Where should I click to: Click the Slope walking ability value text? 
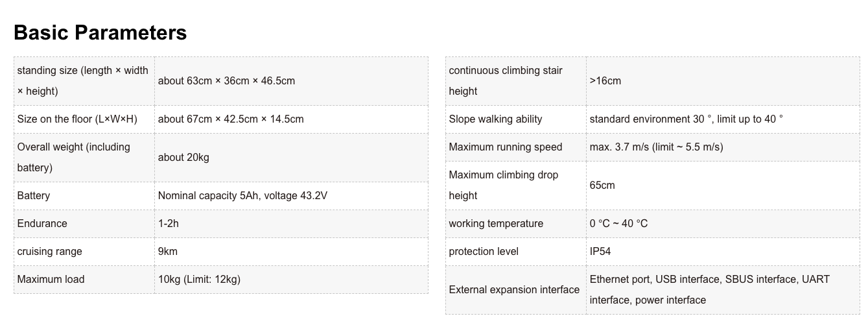[x=686, y=119]
